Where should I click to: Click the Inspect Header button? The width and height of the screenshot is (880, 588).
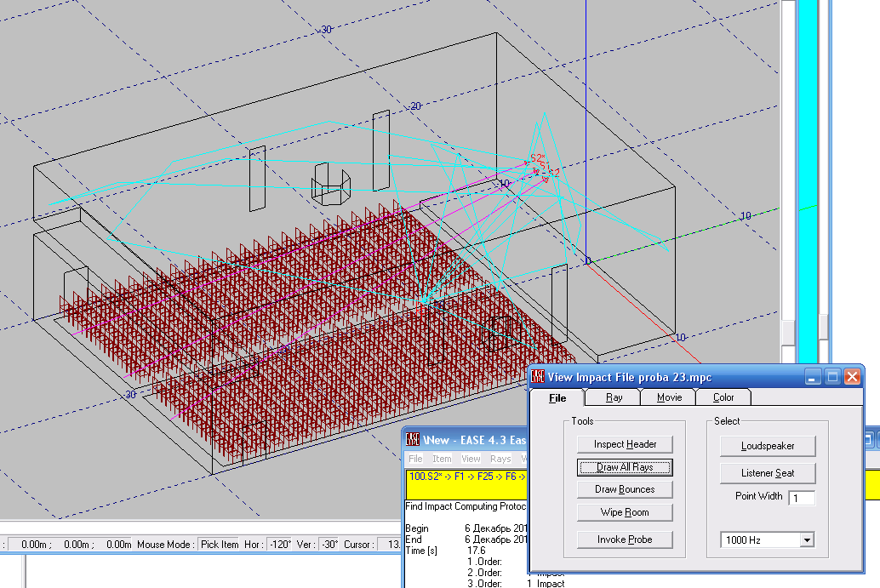(x=625, y=444)
